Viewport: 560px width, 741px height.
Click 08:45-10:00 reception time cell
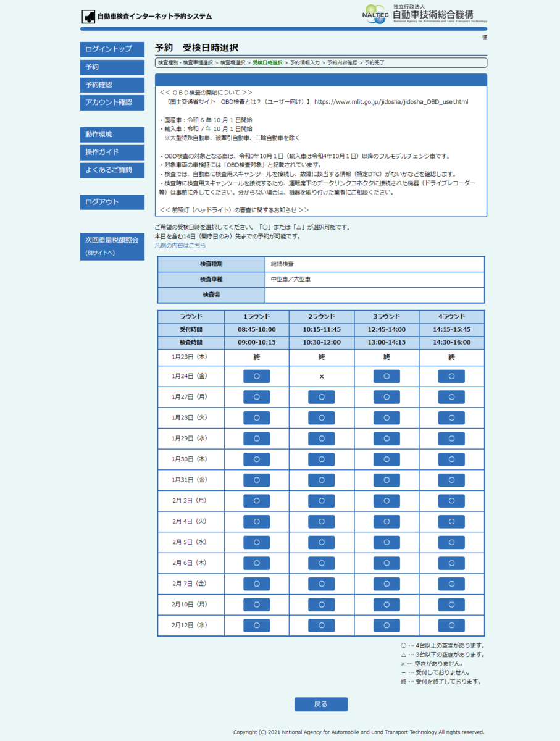pos(256,330)
